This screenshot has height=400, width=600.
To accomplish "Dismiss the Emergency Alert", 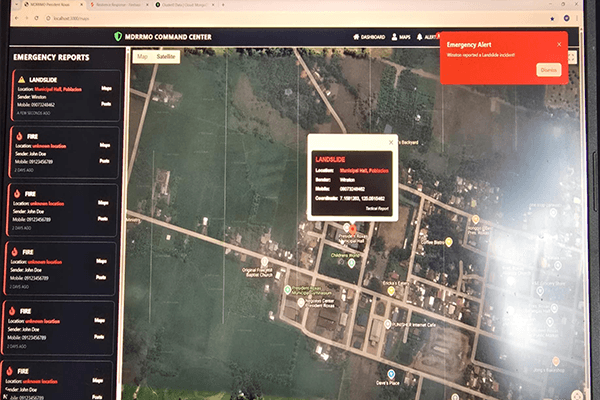I will point(549,70).
